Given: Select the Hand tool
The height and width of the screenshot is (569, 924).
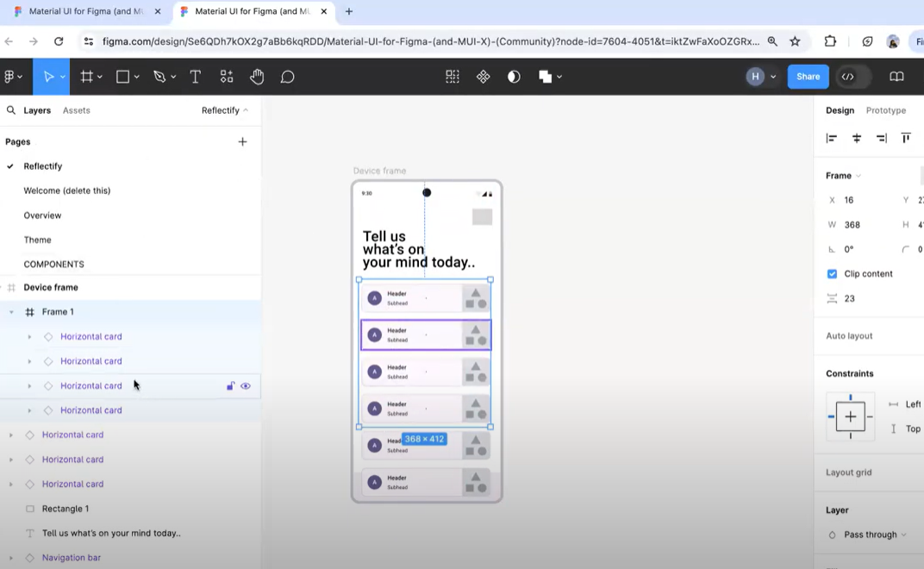Looking at the screenshot, I should click(257, 77).
